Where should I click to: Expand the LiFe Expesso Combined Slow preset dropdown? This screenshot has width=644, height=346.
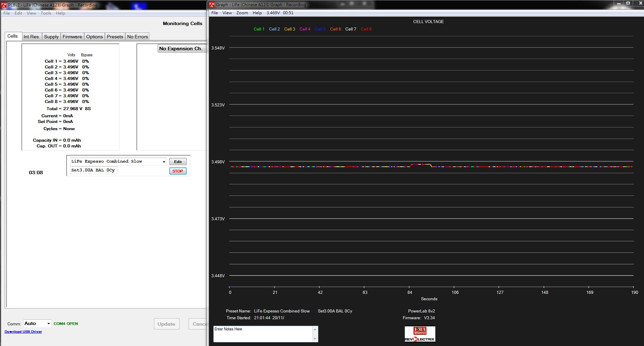pos(164,162)
